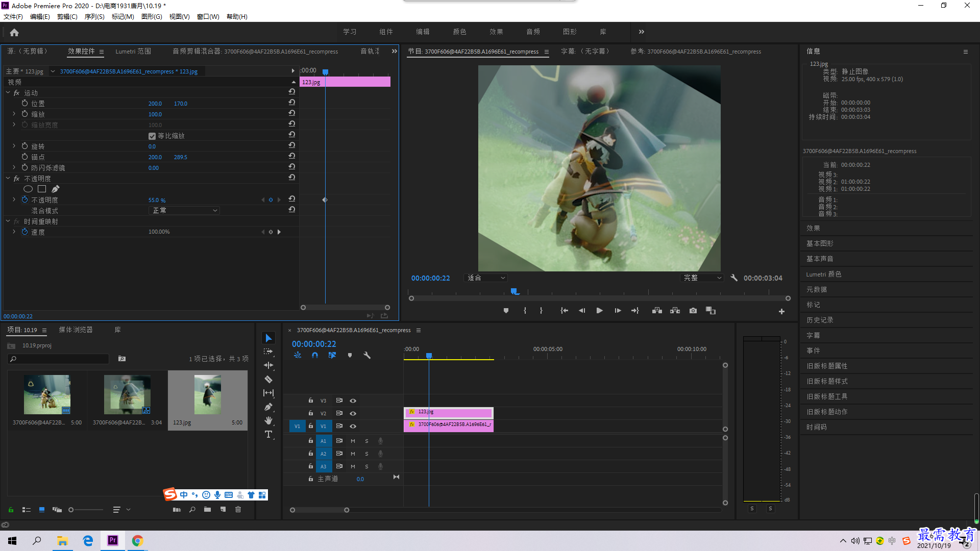Open the Lumetri 颜色 panel
This screenshot has width=980, height=551.
click(x=824, y=274)
